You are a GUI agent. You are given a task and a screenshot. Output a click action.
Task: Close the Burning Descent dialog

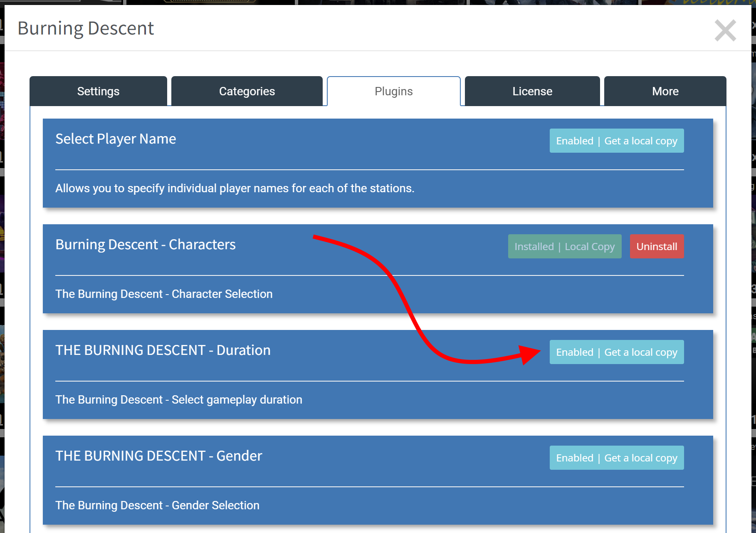(x=725, y=30)
